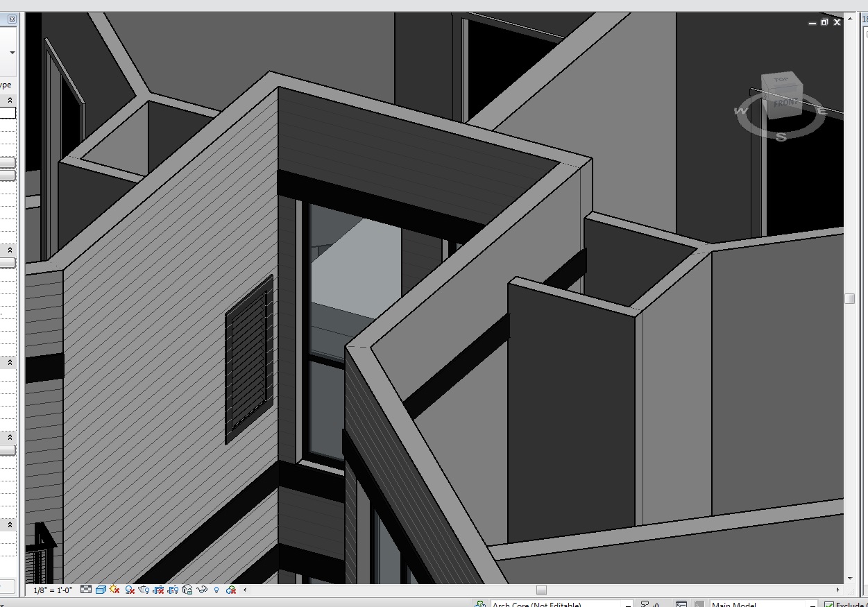Click the S compass letter on ViewCube
Image resolution: width=868 pixels, height=607 pixels.
(x=781, y=137)
